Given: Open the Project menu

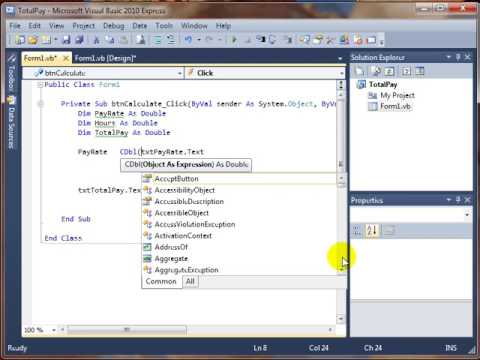Looking at the screenshot, I should (83, 26).
